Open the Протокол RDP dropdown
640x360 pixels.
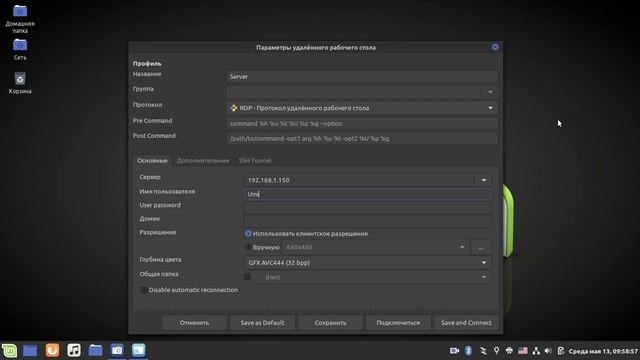(x=362, y=108)
